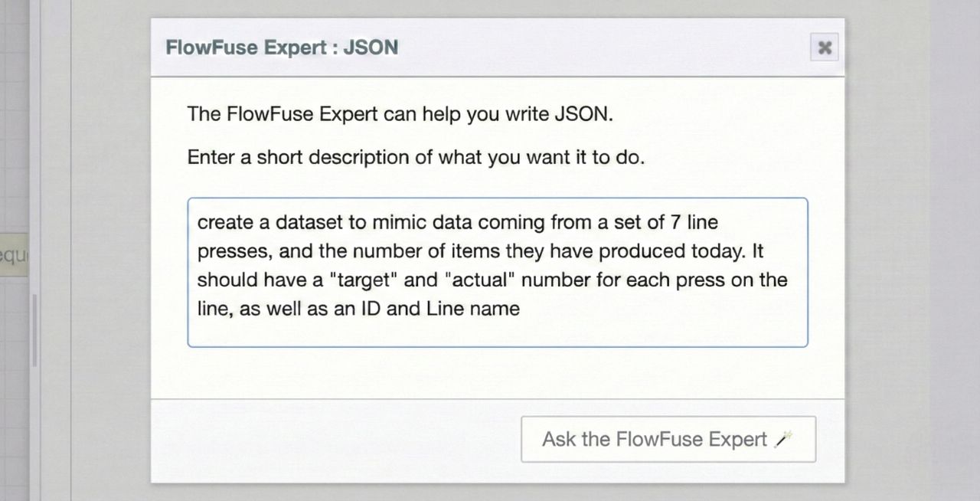Place cursor after "Line name" in the textbox
980x501 pixels.
[523, 309]
